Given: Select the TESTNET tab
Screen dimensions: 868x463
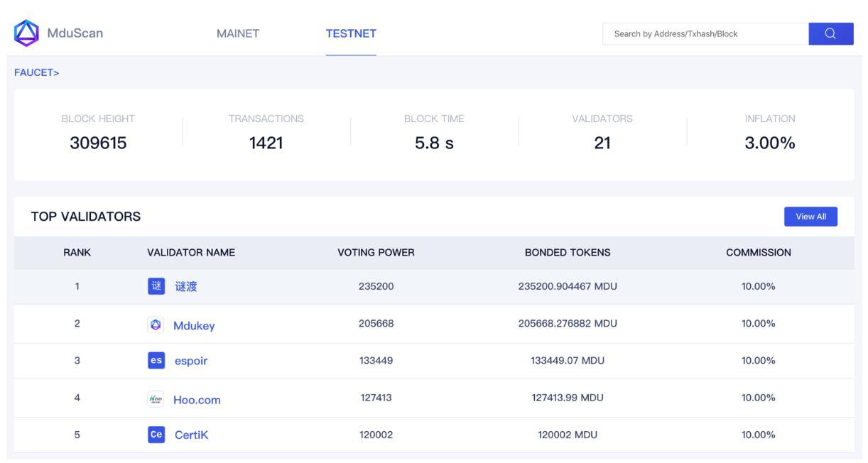Looking at the screenshot, I should [351, 33].
